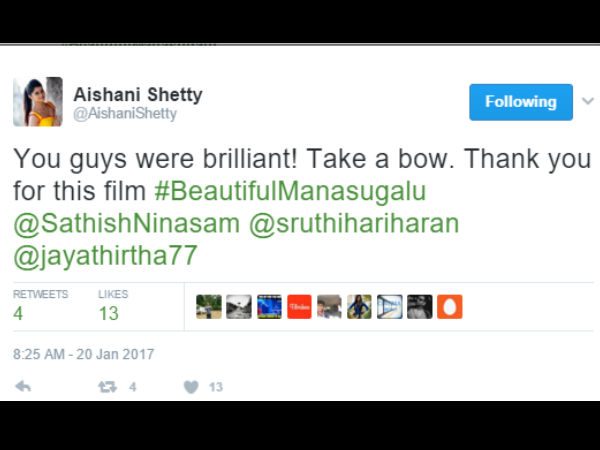View the 4 retweets list

(40, 305)
